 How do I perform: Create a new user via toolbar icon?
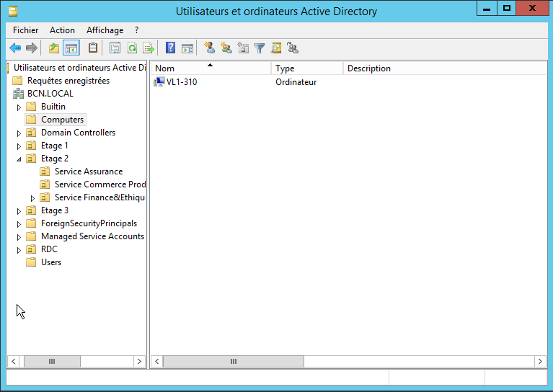(210, 48)
